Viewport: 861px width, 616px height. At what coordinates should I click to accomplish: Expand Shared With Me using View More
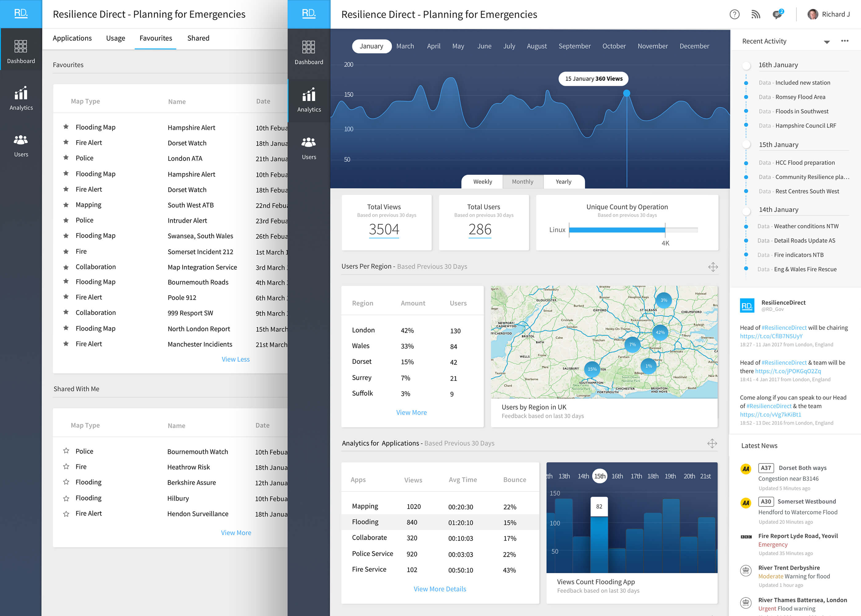(x=236, y=533)
